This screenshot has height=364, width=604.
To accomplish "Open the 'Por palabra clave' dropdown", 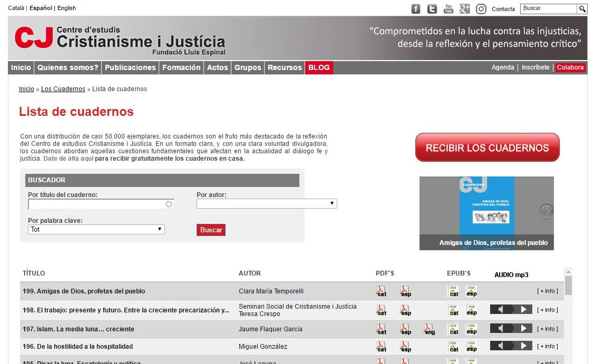I will click(96, 230).
